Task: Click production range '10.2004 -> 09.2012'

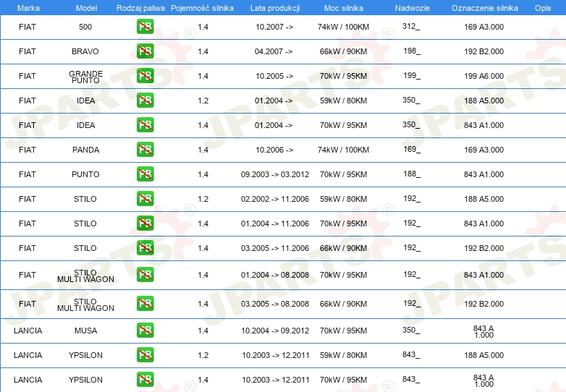Action: tap(275, 331)
